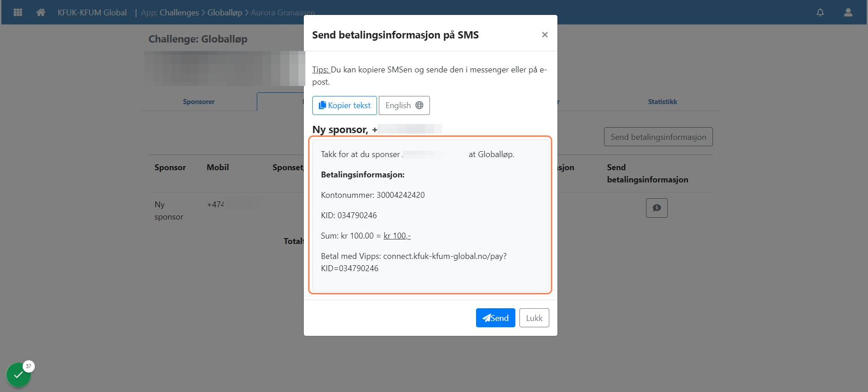
Task: Click the Kopier tekst button
Action: tap(344, 105)
